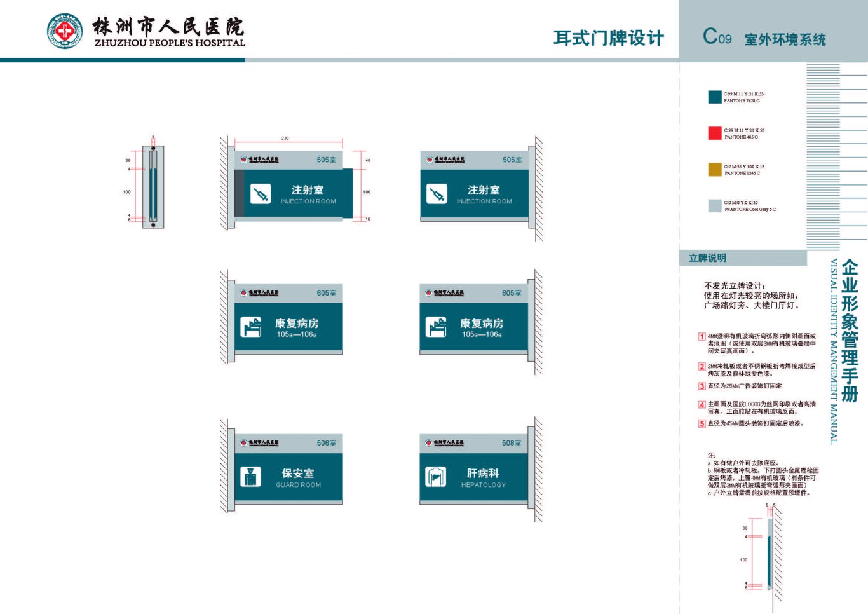The height and width of the screenshot is (614, 868).
Task: Click 605室 on the left-wall rehab sign
Action: tap(327, 293)
